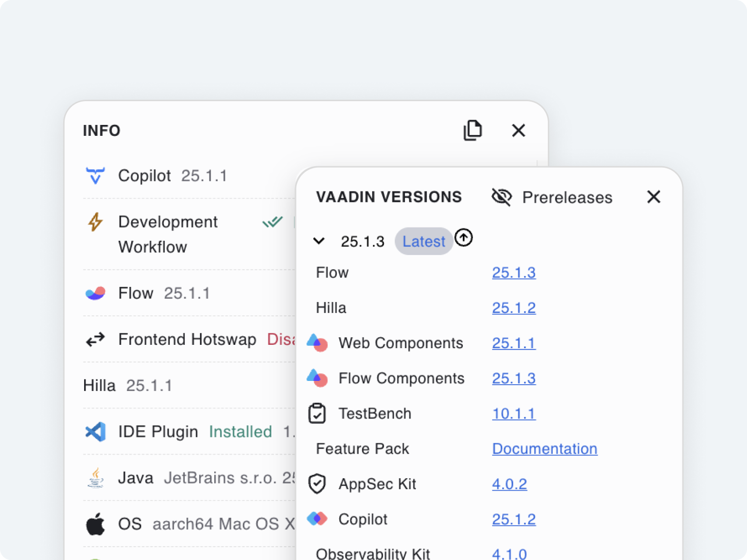
Task: Click the Copilot icon in Vaadin Versions
Action: tap(317, 518)
